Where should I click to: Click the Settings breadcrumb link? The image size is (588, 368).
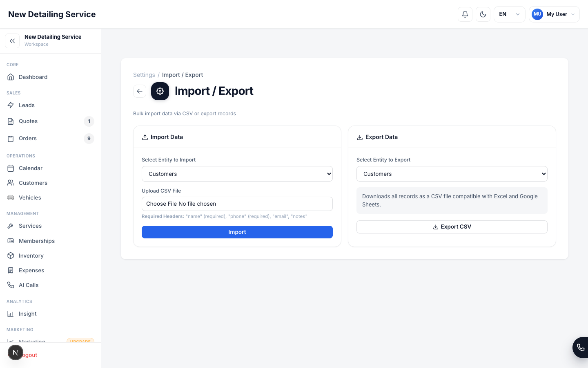144,75
